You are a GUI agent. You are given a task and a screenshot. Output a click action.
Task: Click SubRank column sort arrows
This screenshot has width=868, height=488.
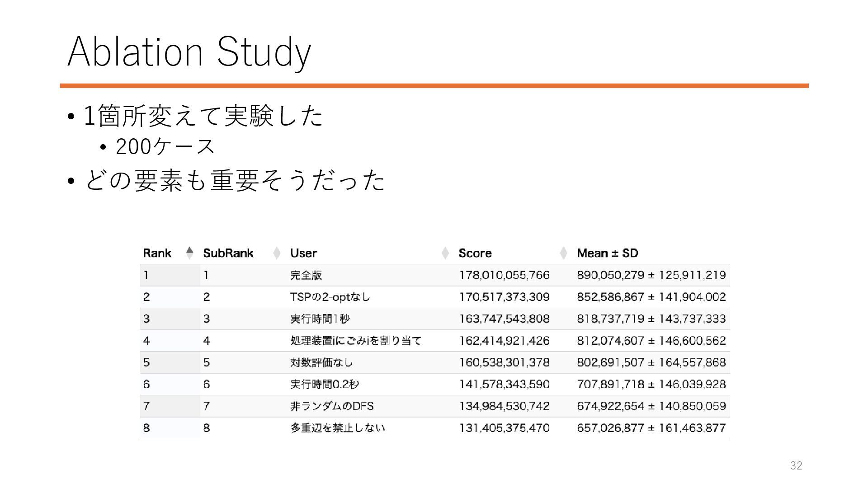(x=277, y=253)
